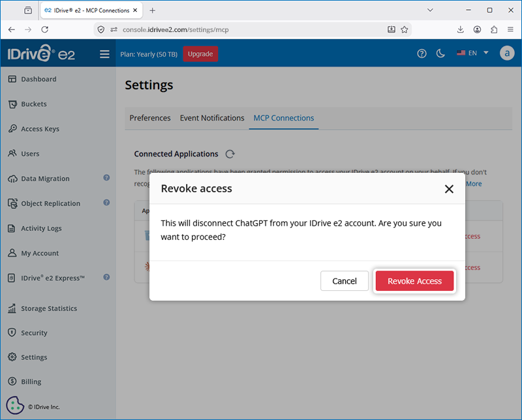Click the browser address bar URL field

253,29
